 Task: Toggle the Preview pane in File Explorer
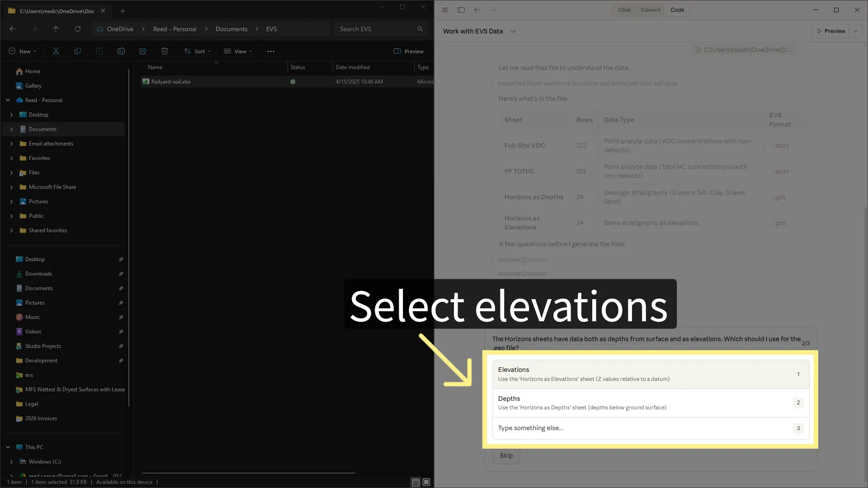tap(409, 52)
